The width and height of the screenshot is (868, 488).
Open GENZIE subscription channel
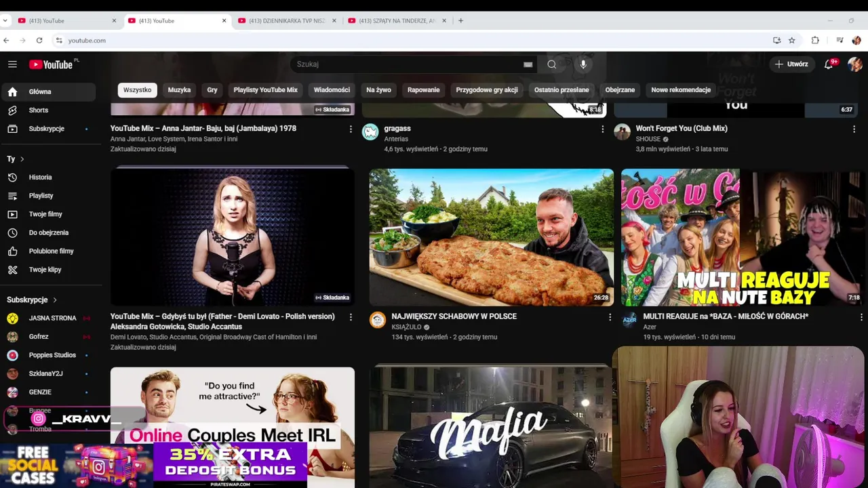pyautogui.click(x=48, y=392)
